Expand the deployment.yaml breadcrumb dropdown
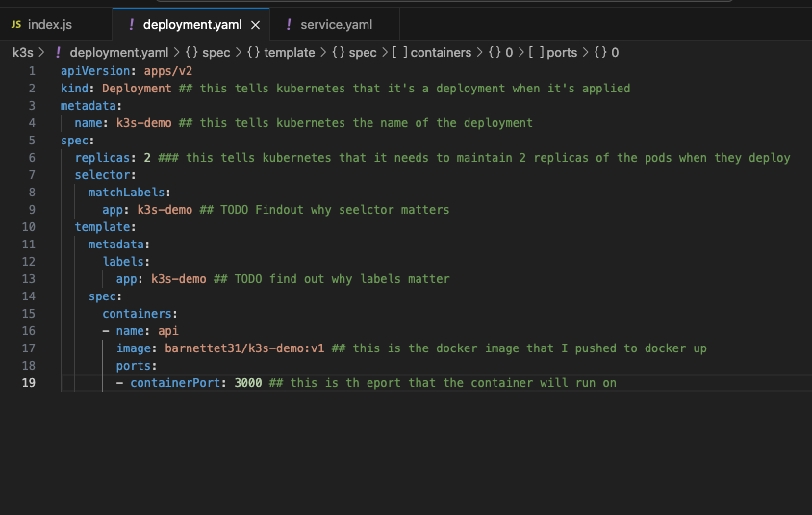 coord(111,52)
